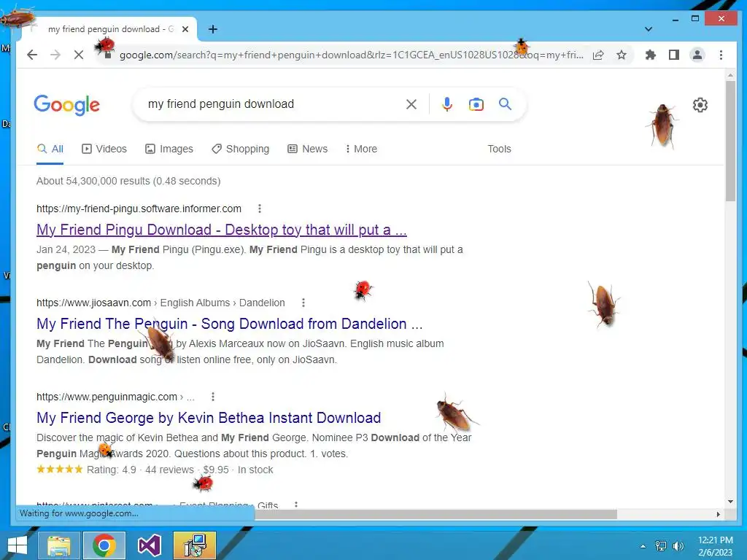Screen dimensions: 747x560
Task: Open options for the jiosaavn result
Action: (x=303, y=303)
